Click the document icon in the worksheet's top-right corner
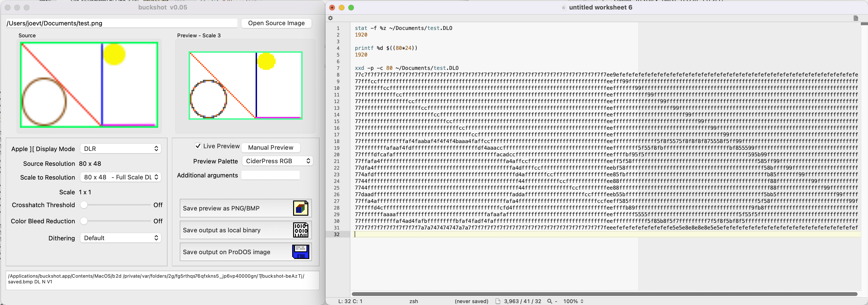 tap(856, 18)
